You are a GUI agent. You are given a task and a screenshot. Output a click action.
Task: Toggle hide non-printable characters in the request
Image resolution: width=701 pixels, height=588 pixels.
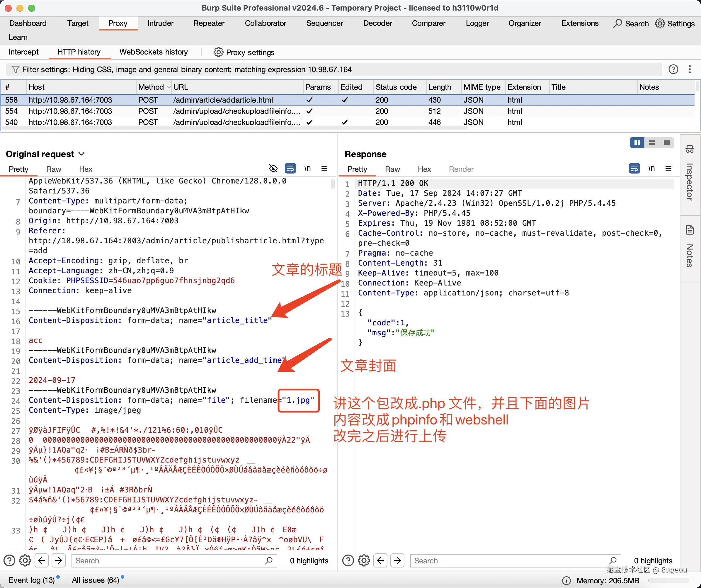(x=273, y=169)
